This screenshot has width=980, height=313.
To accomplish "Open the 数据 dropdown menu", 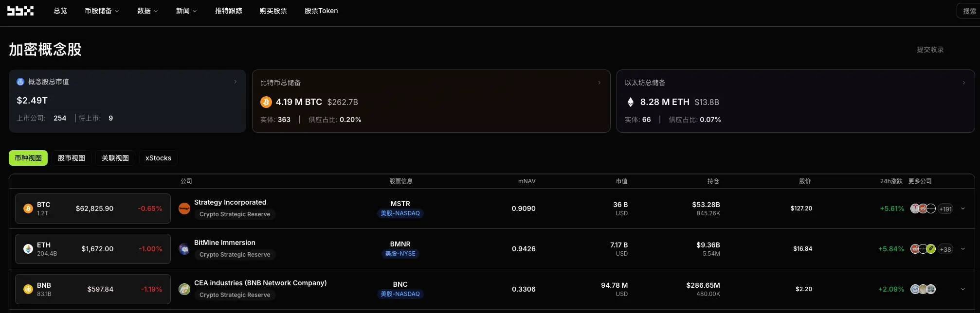I will coord(147,11).
